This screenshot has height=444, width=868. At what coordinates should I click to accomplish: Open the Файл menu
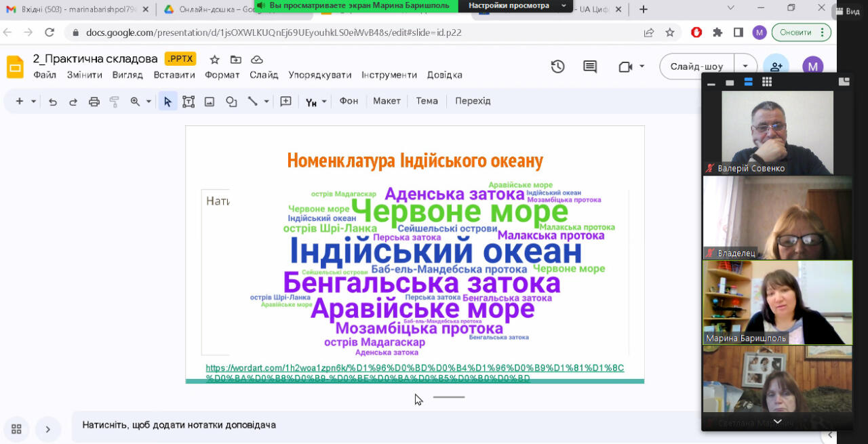45,75
